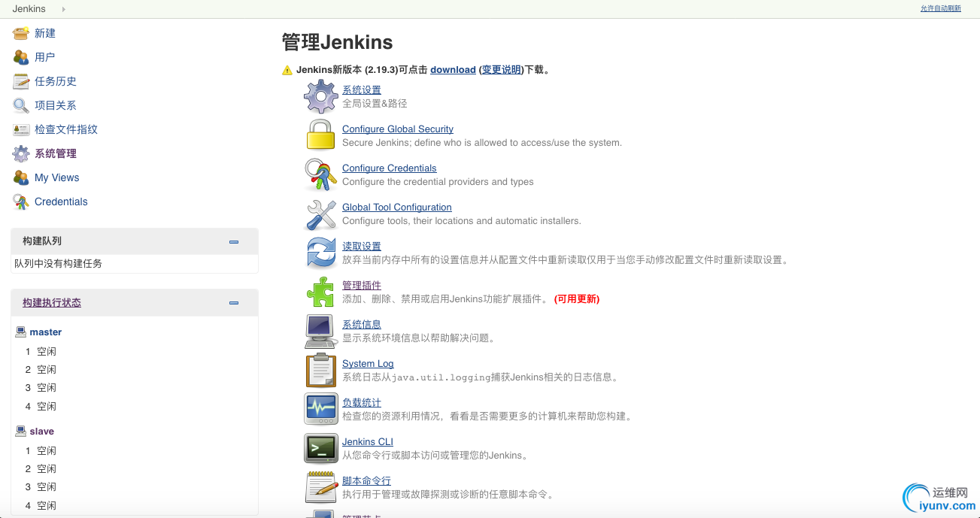Image resolution: width=980 pixels, height=518 pixels.
Task: Click the System Log clipboard icon
Action: (321, 370)
